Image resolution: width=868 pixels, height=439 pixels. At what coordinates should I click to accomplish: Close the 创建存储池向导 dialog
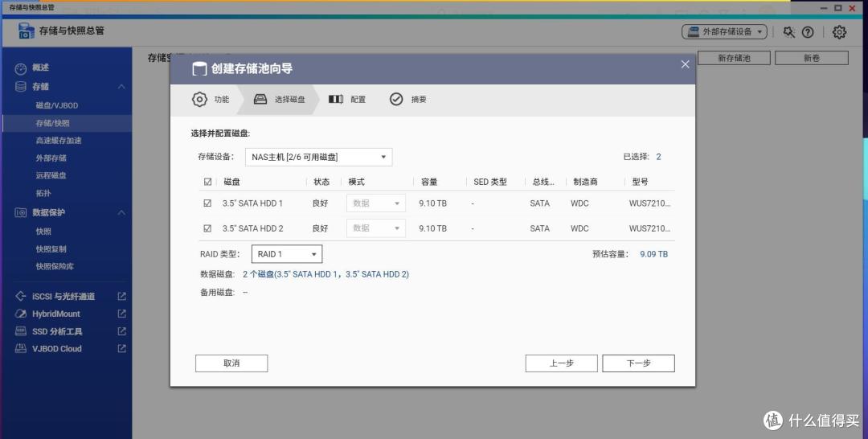coord(685,64)
